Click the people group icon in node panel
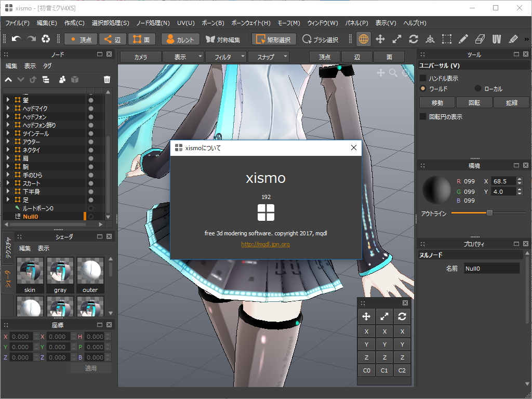The width and height of the screenshot is (532, 399). coord(62,79)
